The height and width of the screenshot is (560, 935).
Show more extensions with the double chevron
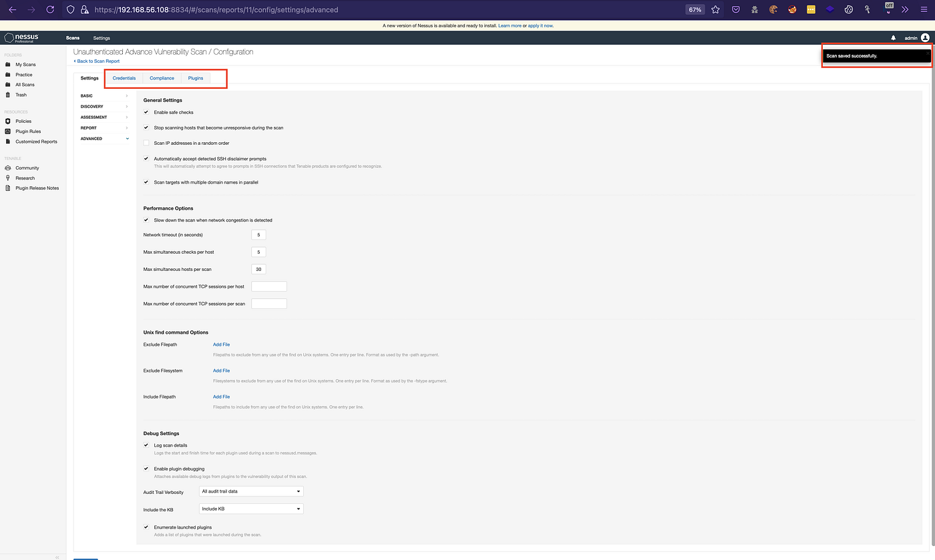905,9
